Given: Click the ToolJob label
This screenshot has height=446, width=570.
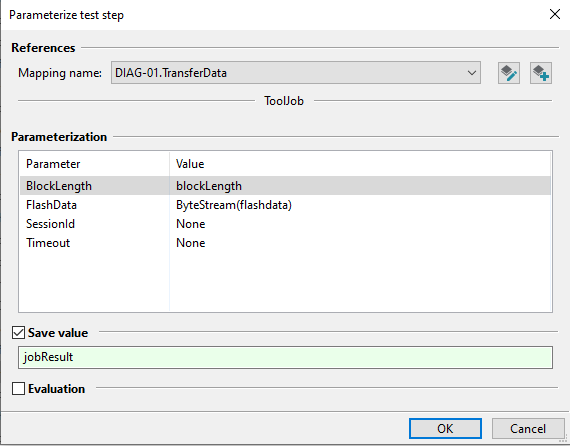Looking at the screenshot, I should pyautogui.click(x=284, y=101).
